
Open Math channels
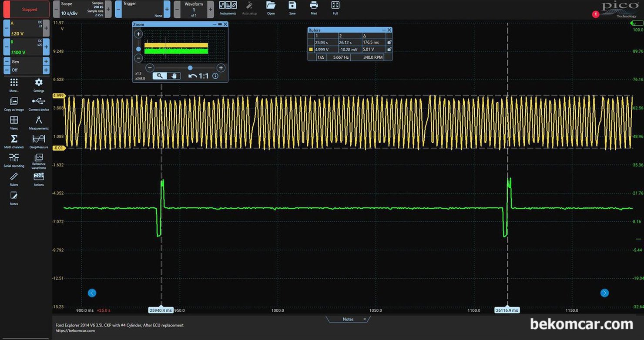tap(14, 141)
